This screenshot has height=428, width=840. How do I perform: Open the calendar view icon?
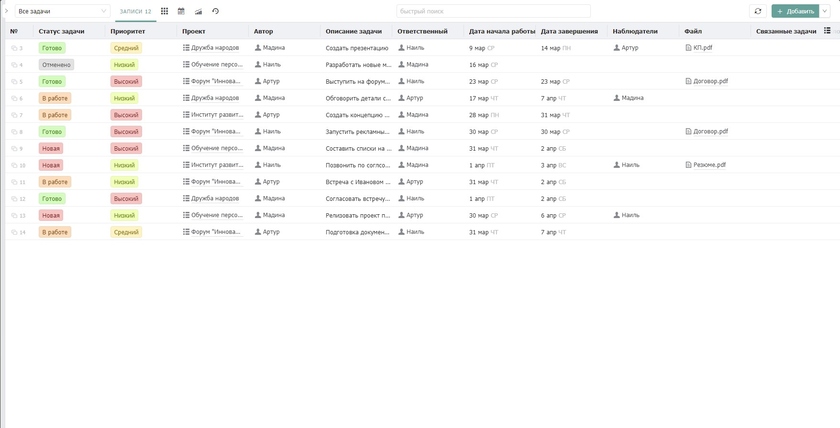point(181,11)
